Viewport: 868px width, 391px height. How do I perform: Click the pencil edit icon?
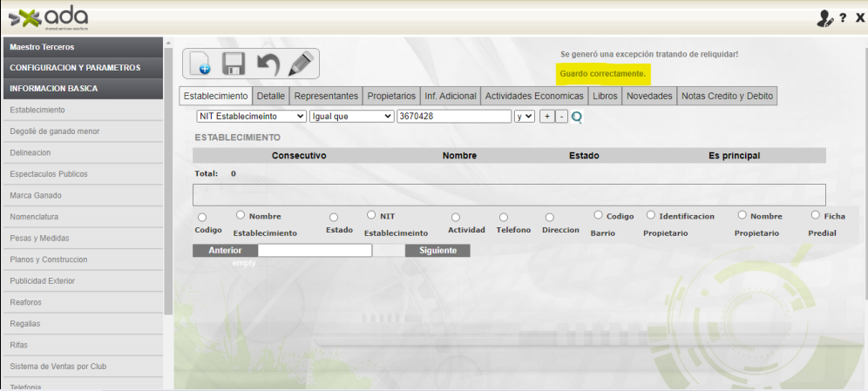click(x=302, y=64)
